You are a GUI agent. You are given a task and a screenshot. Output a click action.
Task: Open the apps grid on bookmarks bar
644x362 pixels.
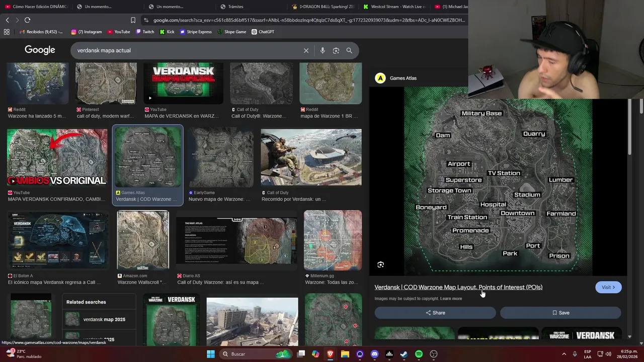(x=7, y=32)
